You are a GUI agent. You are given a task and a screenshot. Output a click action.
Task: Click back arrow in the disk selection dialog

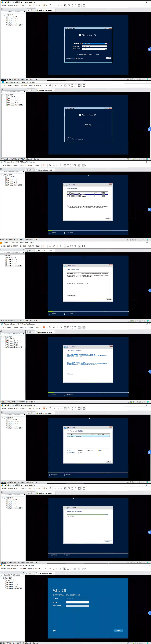65,428
